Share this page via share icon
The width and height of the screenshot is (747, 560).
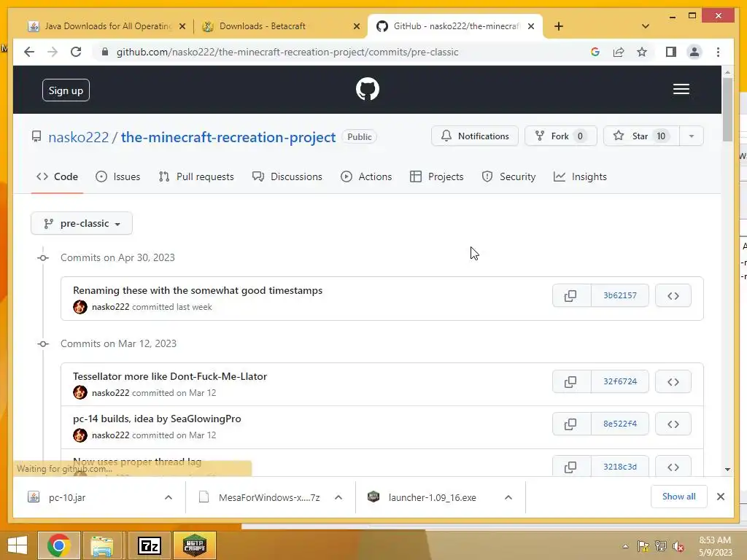pos(619,52)
